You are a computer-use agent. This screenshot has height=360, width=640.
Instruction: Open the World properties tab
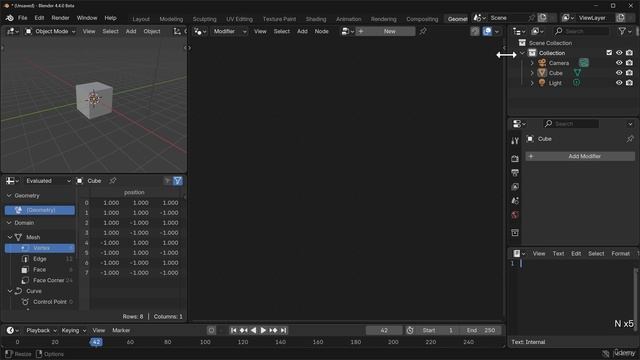[x=515, y=215]
